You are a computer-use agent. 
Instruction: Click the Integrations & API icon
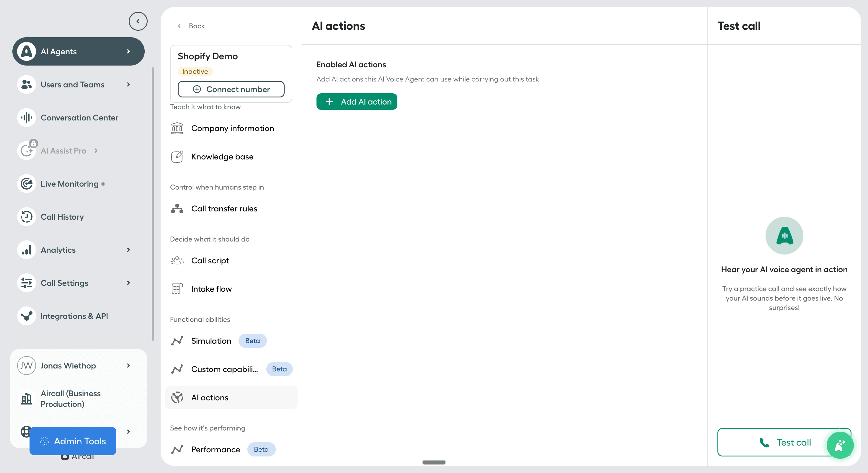[x=26, y=316]
